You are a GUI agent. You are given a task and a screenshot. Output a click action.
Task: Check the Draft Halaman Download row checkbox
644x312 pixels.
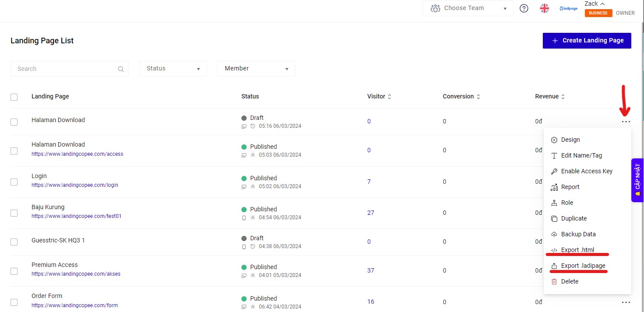click(14, 122)
